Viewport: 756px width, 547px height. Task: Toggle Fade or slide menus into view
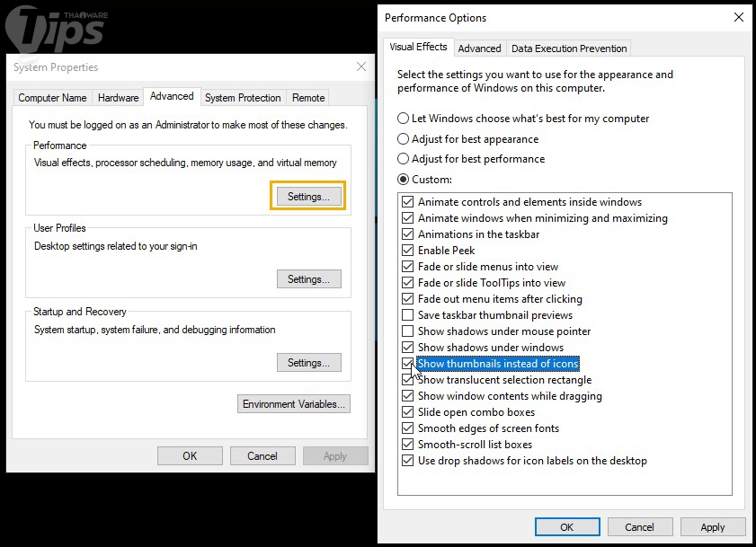(407, 267)
